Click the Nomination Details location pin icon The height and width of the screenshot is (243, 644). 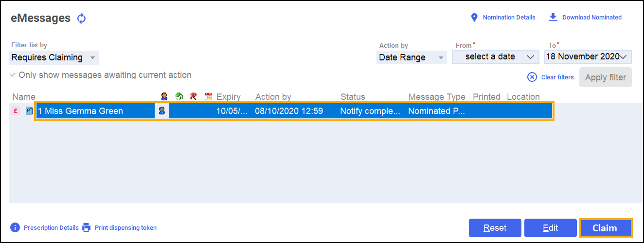coord(475,18)
